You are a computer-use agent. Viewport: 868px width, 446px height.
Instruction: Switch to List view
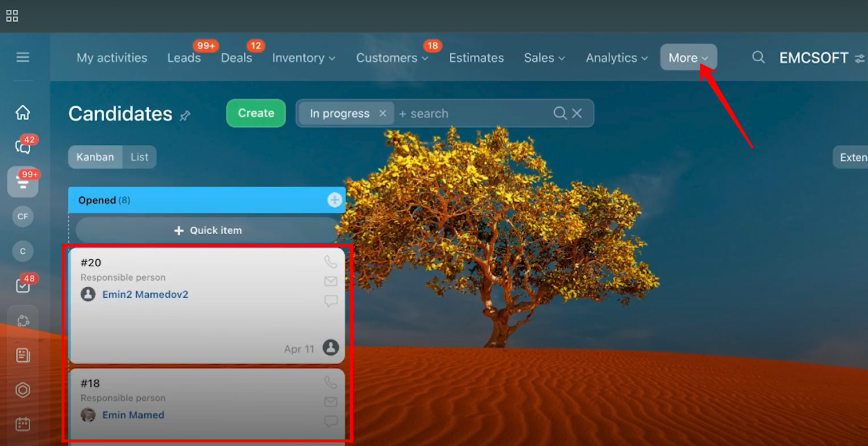pyautogui.click(x=139, y=157)
